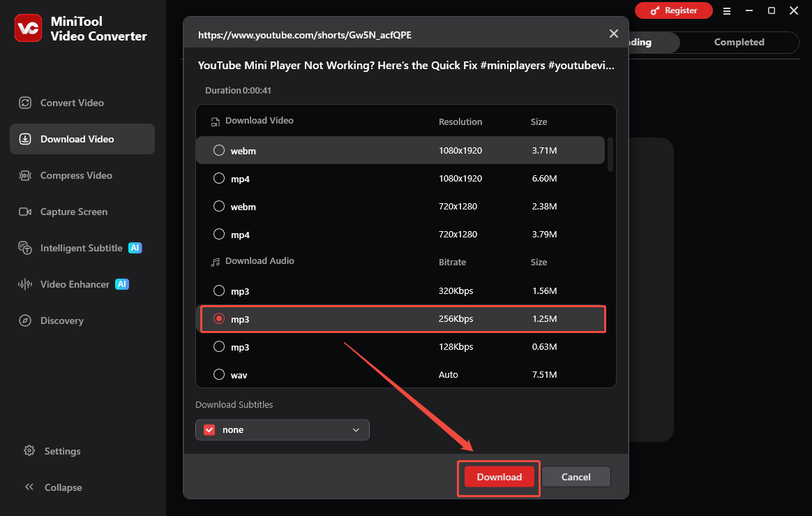Select webm 1080x1920 radio button
This screenshot has height=516, width=812.
click(x=219, y=150)
